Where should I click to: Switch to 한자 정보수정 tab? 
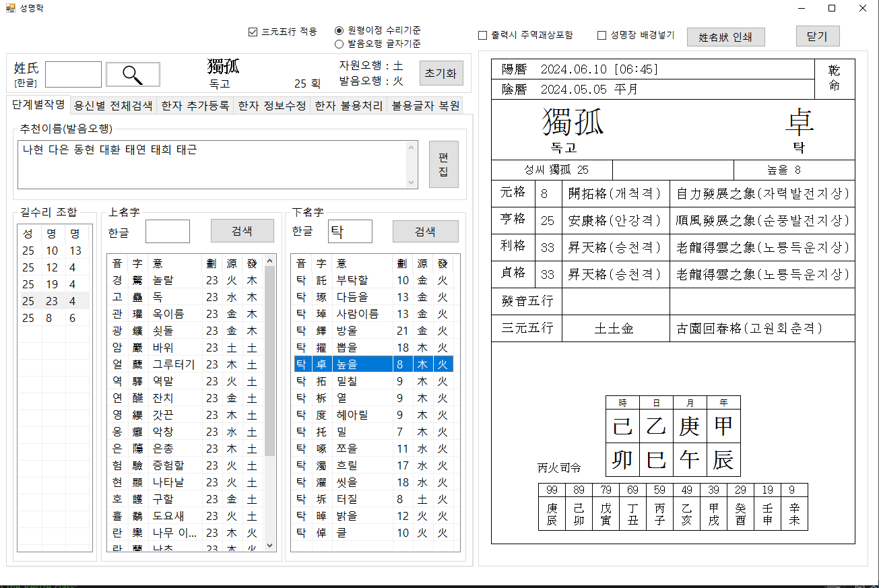273,106
